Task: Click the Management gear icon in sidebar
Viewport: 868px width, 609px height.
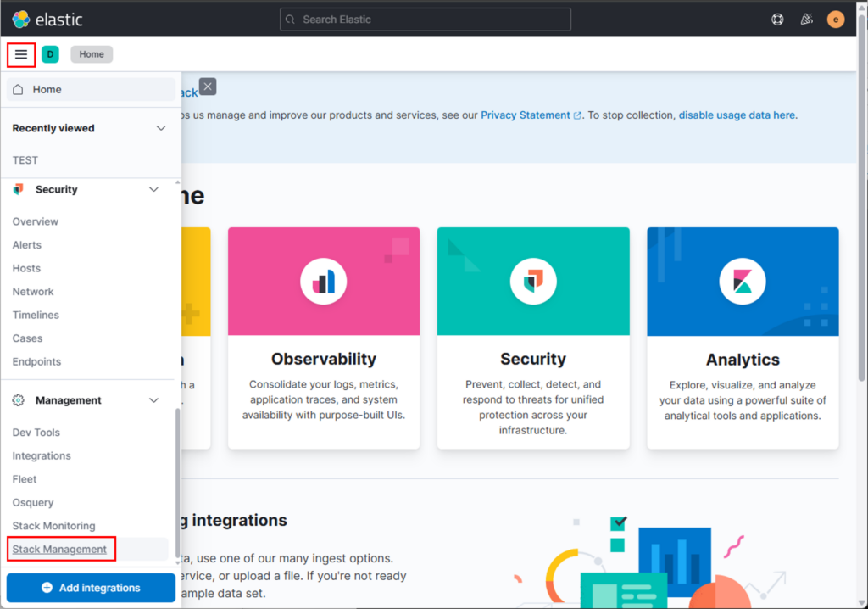Action: (x=19, y=400)
